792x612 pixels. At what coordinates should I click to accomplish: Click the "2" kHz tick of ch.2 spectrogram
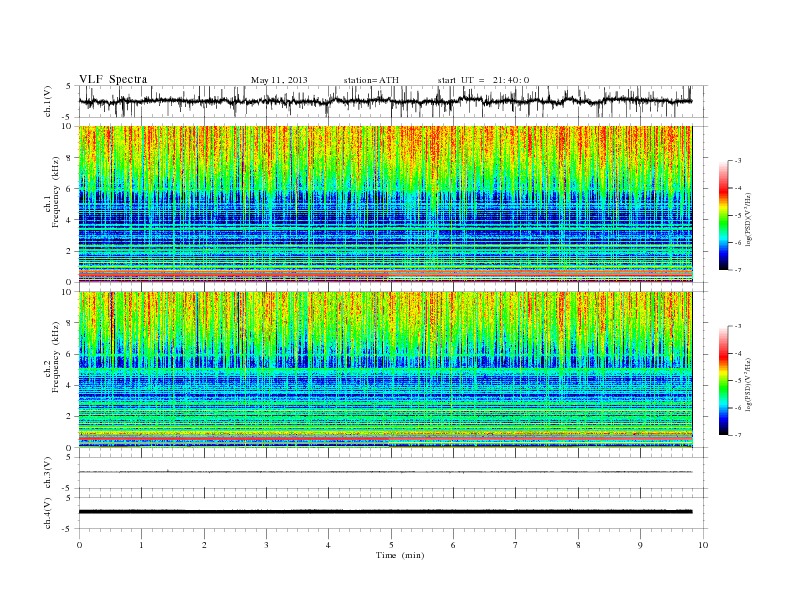click(70, 417)
